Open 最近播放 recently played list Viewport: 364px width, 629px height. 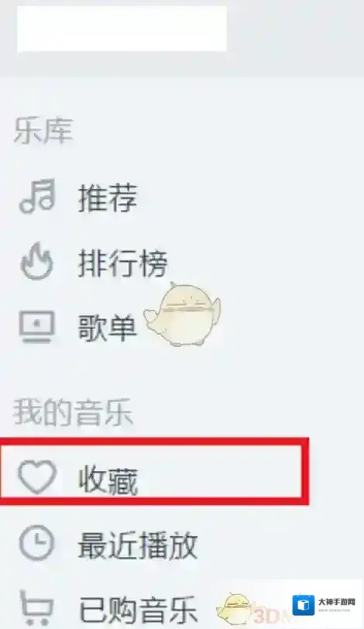coord(138,545)
